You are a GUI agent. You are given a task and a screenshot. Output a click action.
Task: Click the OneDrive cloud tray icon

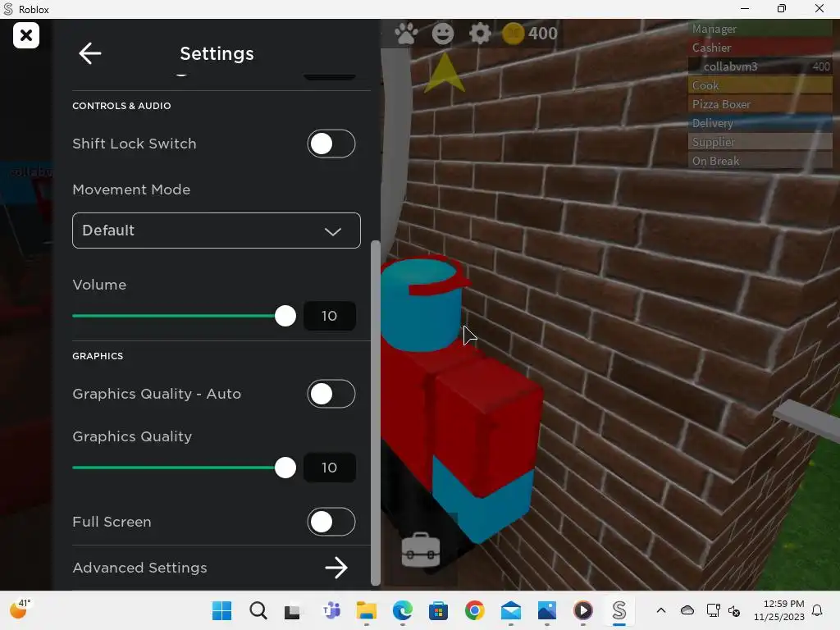coord(687,610)
